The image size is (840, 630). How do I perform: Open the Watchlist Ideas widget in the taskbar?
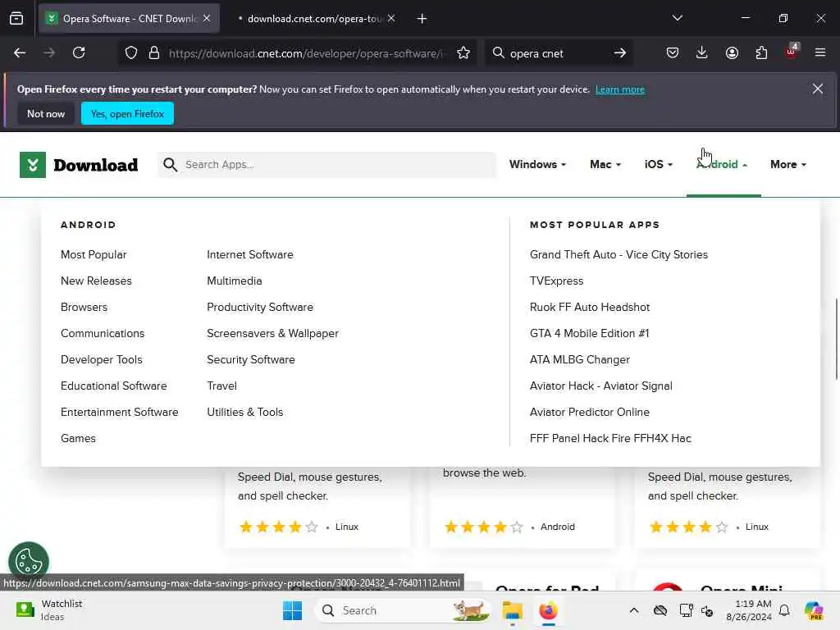point(49,610)
